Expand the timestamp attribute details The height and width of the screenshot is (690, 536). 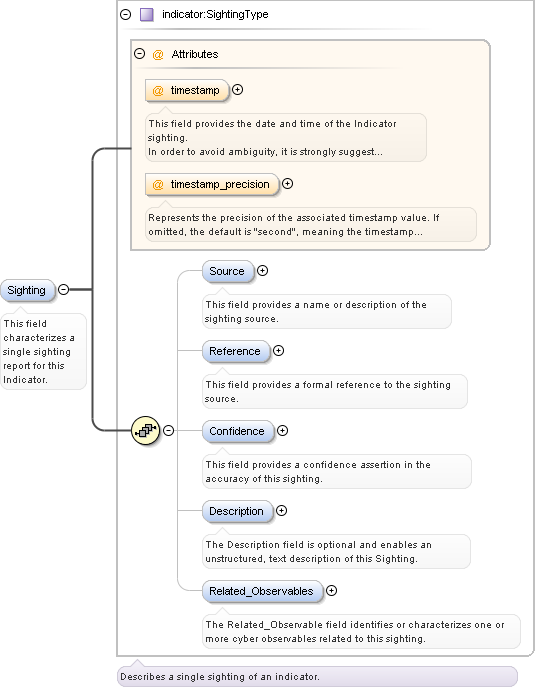(238, 90)
